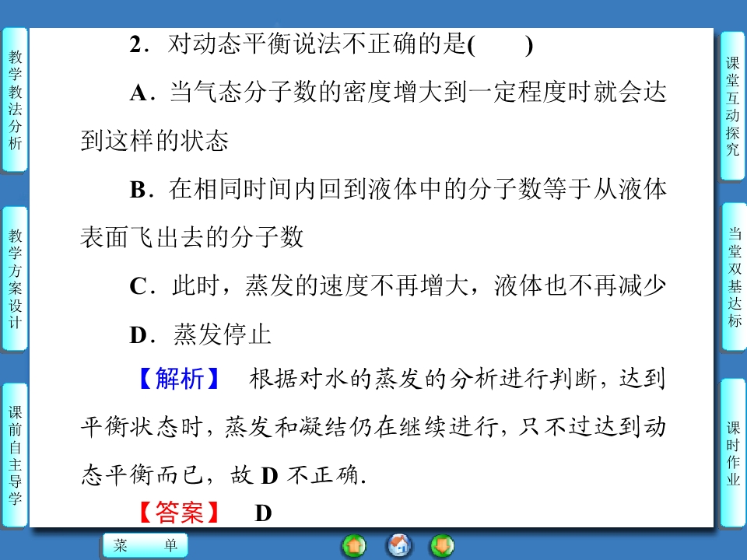Switch to the 教学方案设计 side tab
The width and height of the screenshot is (747, 560).
click(16, 278)
